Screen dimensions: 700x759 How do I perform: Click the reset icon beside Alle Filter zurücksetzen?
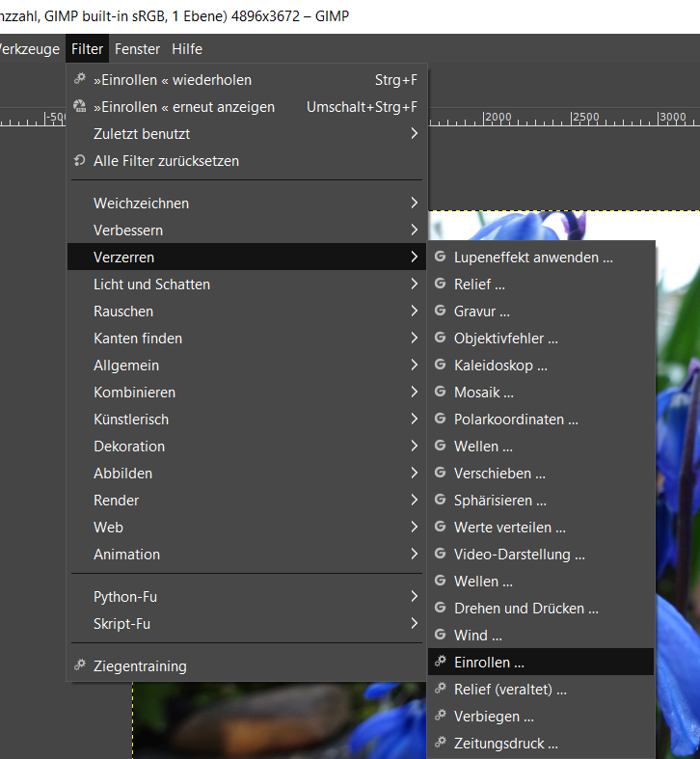click(80, 161)
